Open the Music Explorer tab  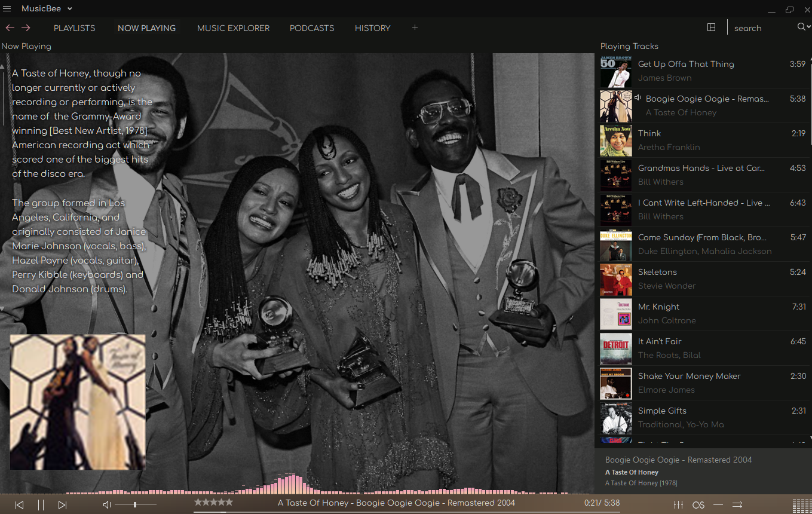pos(233,28)
